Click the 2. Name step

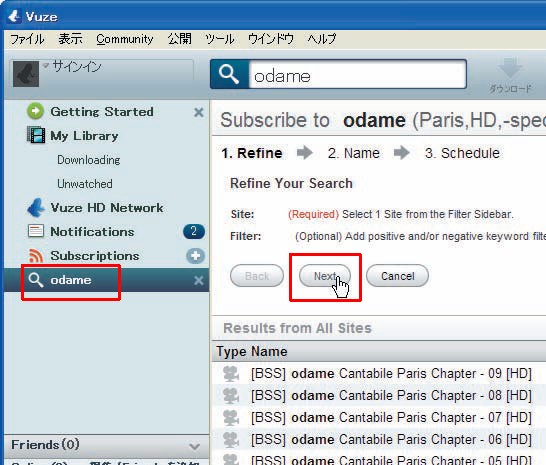353,153
